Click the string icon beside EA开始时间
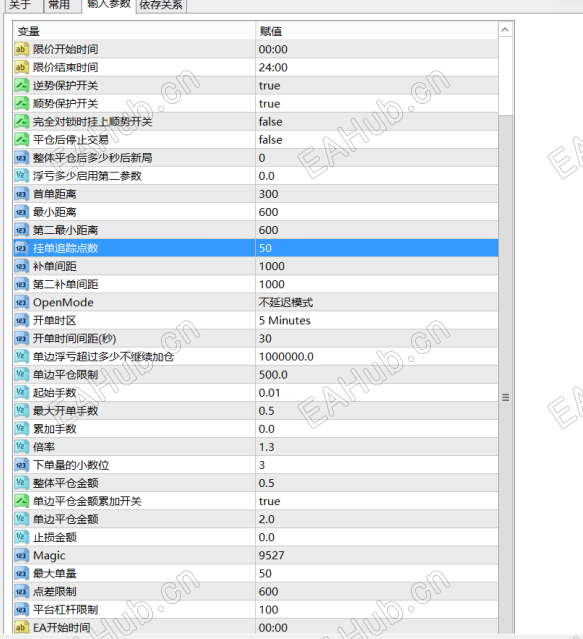 click(21, 628)
